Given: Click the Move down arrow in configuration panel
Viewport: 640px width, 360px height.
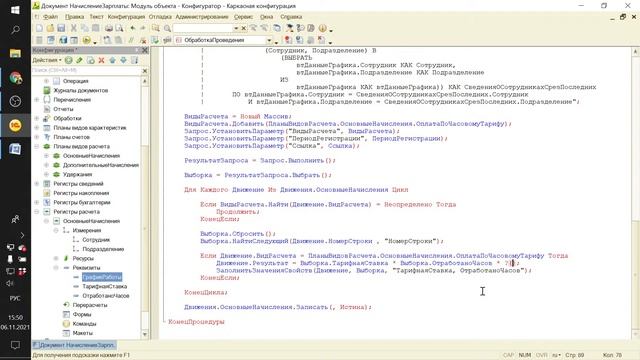Looking at the screenshot, I should point(123,60).
